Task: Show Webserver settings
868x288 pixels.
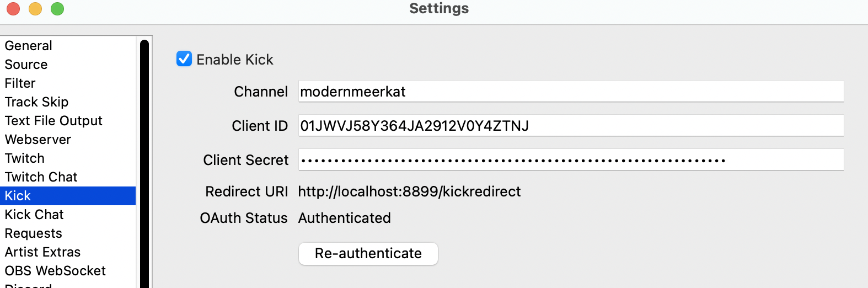Action: pos(38,140)
